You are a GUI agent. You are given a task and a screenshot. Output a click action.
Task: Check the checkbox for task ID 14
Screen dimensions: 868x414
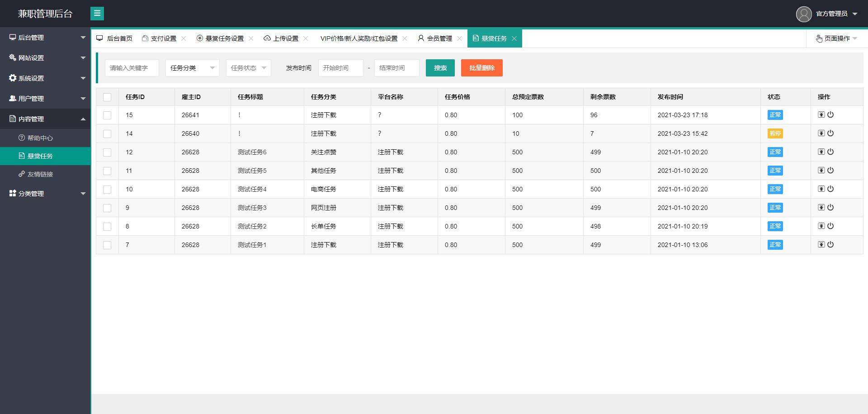click(107, 134)
